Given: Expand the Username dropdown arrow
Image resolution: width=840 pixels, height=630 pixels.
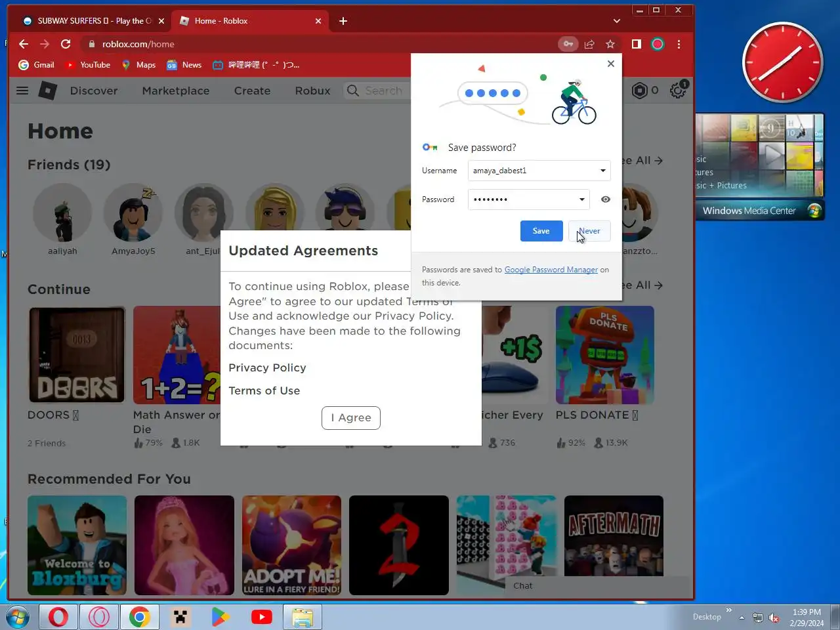Looking at the screenshot, I should [x=602, y=171].
